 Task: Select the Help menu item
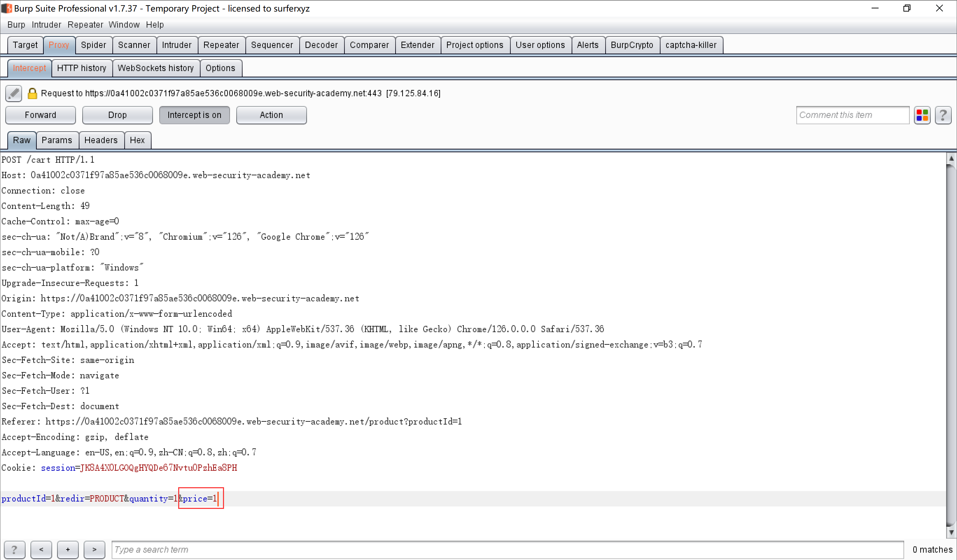pos(155,24)
